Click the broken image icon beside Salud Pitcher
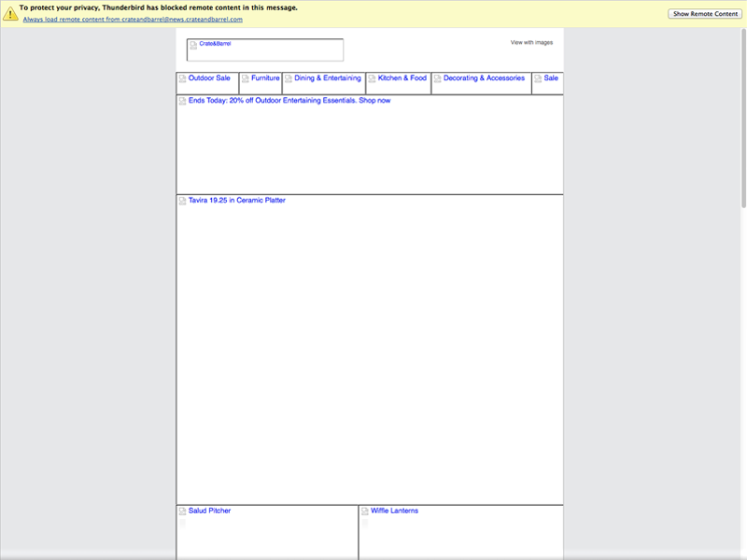 (x=181, y=511)
